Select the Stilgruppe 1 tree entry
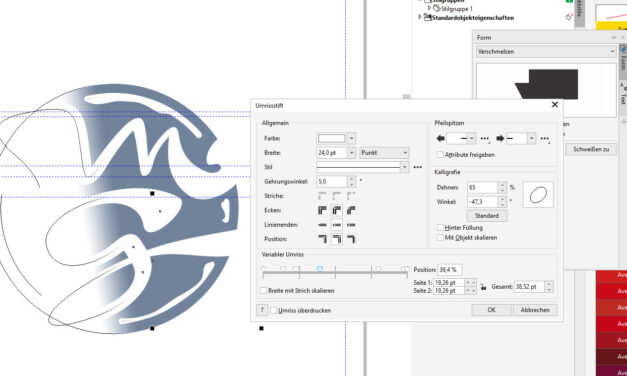 click(x=457, y=8)
